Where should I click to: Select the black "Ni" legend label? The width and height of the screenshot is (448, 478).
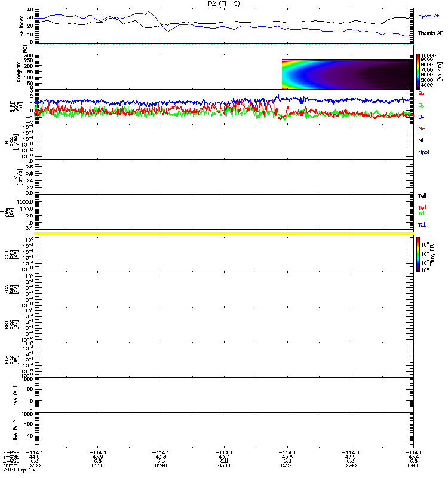click(x=421, y=140)
